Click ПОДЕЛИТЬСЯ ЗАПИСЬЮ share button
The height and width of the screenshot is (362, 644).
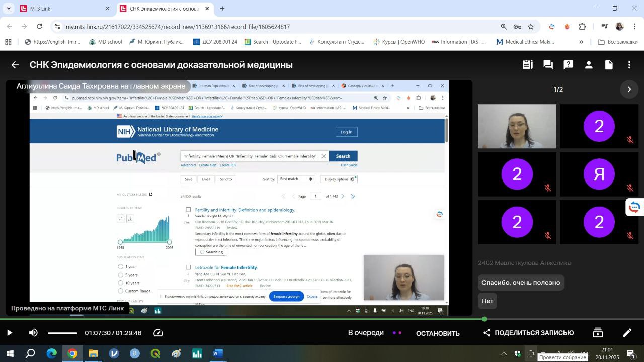[x=528, y=333]
